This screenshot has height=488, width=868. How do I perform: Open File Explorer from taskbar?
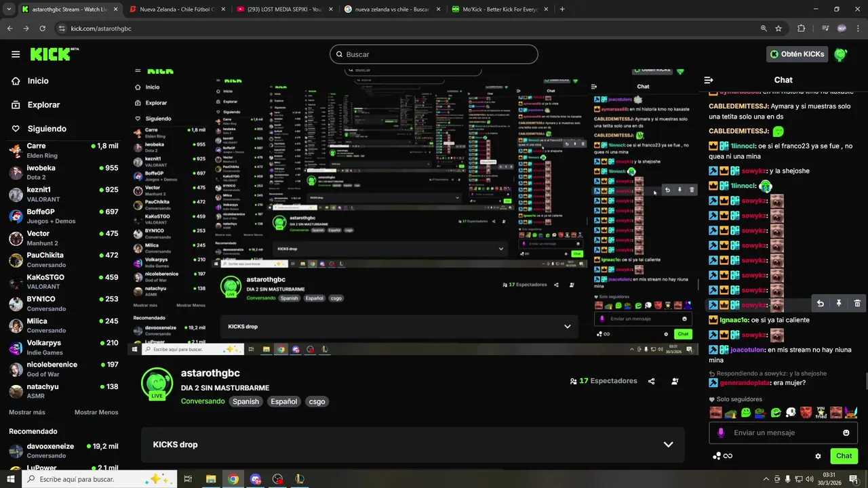point(211,479)
